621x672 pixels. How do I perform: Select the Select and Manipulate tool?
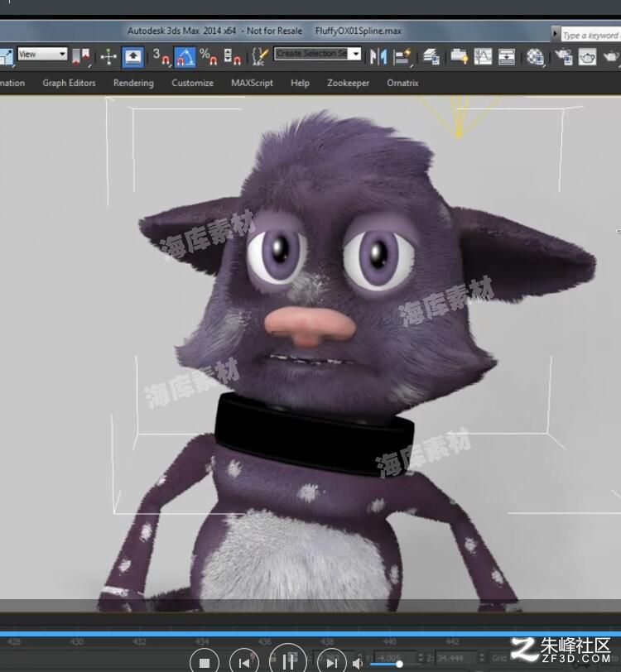tap(108, 56)
